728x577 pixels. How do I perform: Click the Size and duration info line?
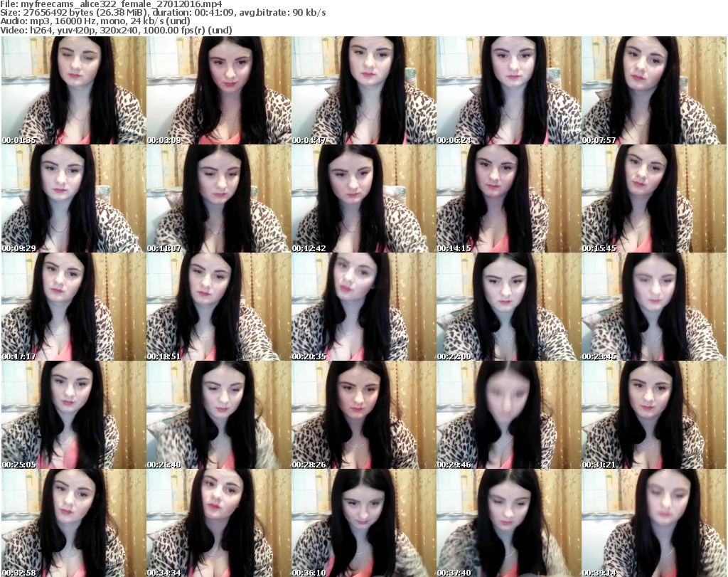[164, 13]
